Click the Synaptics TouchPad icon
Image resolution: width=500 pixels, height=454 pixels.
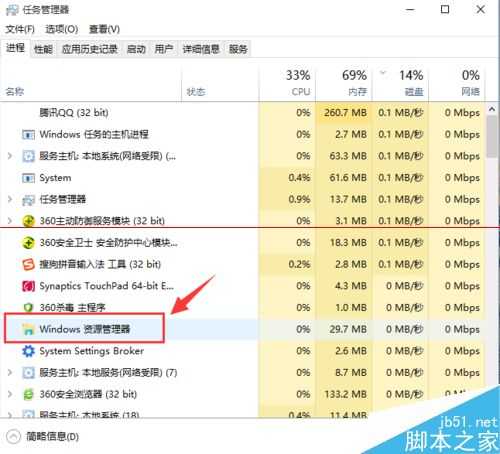28,286
